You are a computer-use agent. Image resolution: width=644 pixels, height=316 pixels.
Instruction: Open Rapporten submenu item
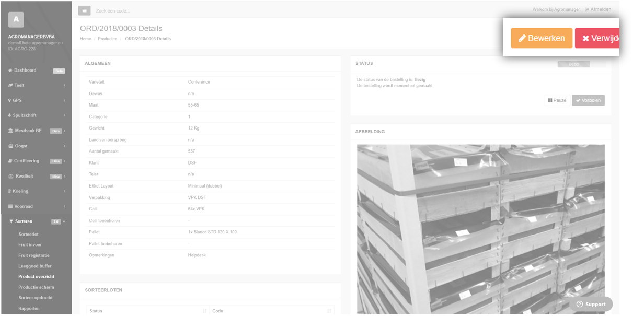(29, 308)
